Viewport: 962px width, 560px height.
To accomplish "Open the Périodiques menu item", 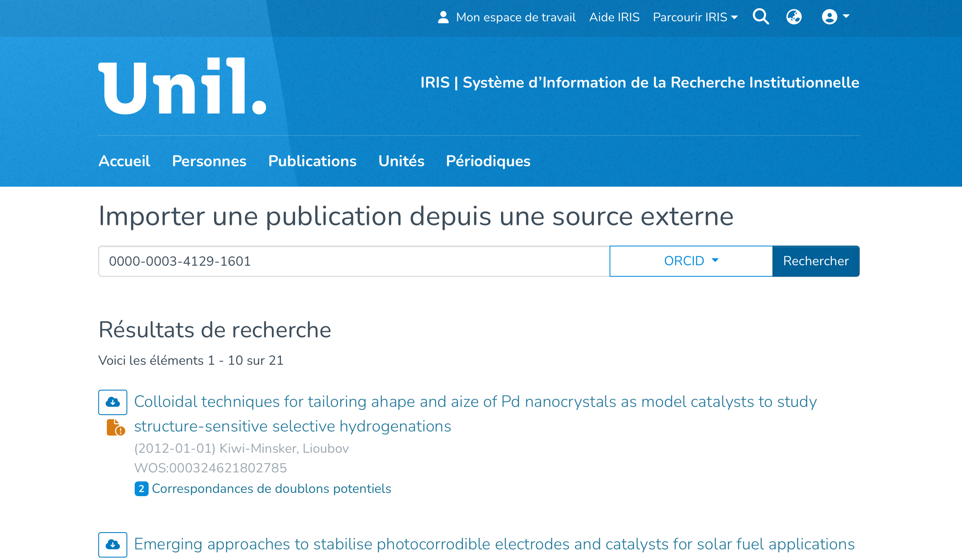I will point(488,161).
